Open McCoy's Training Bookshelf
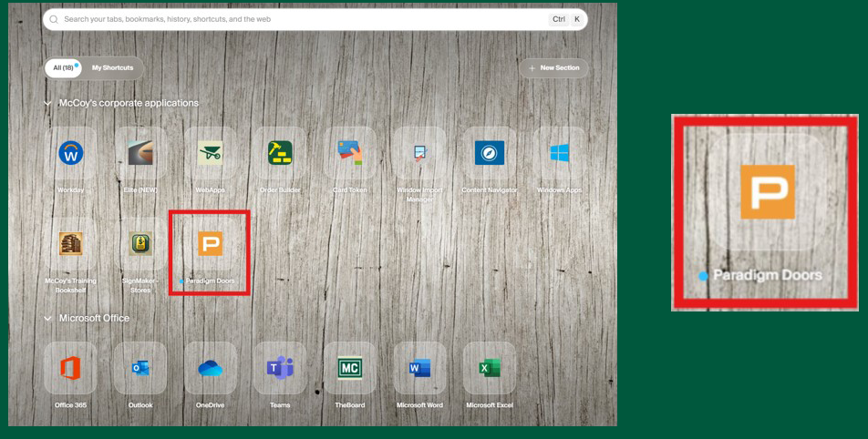 click(70, 243)
